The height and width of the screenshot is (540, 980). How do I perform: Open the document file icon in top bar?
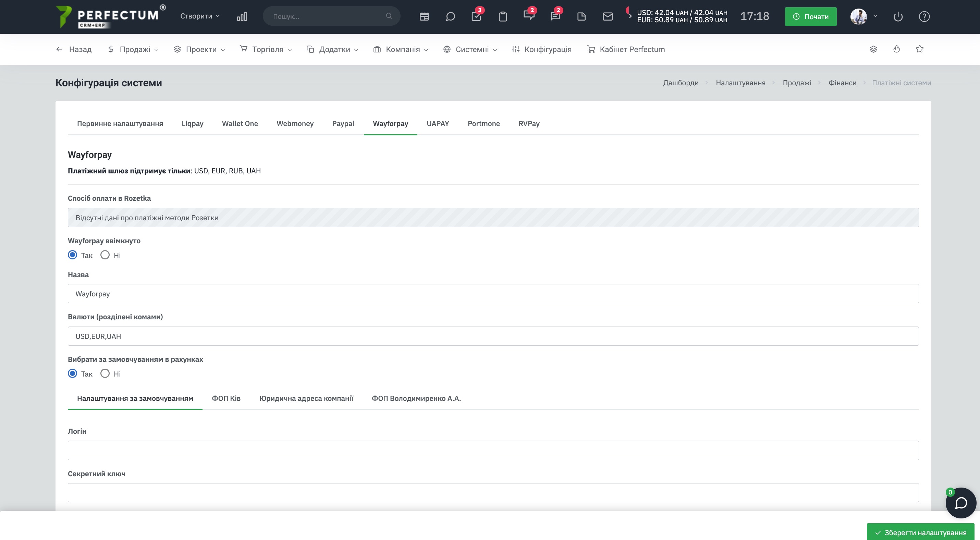pos(581,16)
